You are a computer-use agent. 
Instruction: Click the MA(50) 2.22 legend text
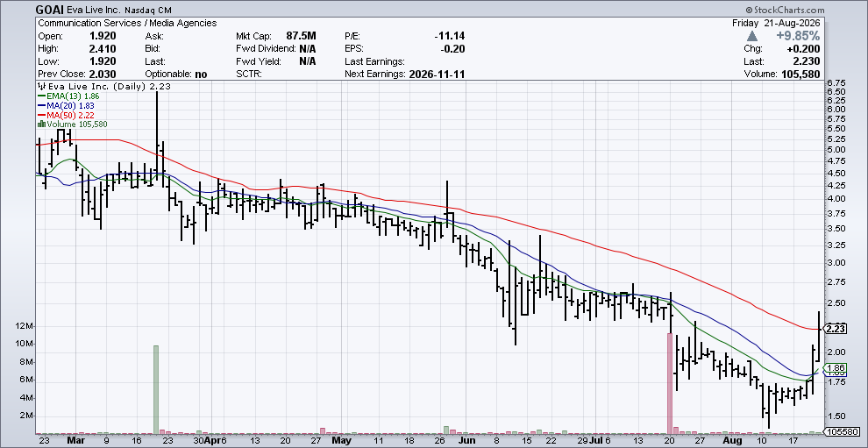point(70,115)
